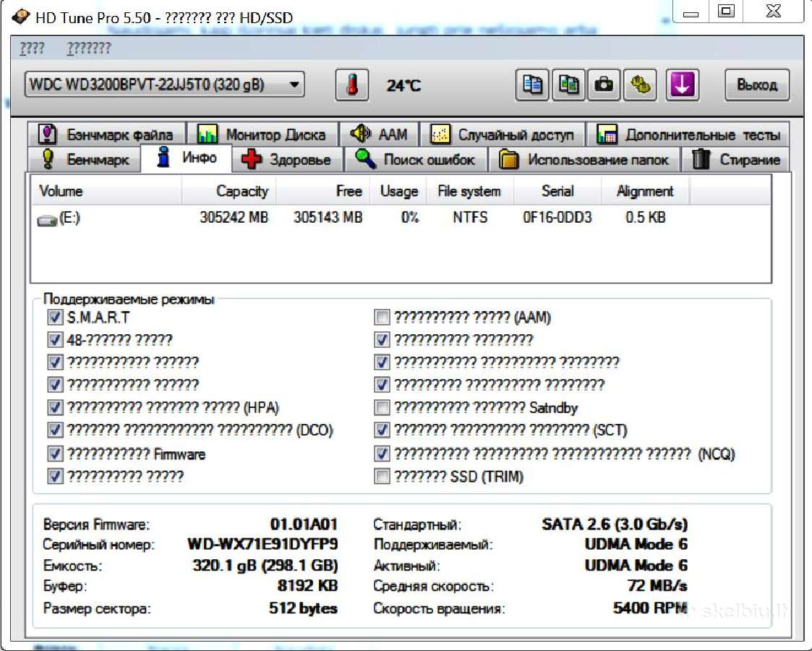Click the File system column header
812x651 pixels.
(469, 191)
